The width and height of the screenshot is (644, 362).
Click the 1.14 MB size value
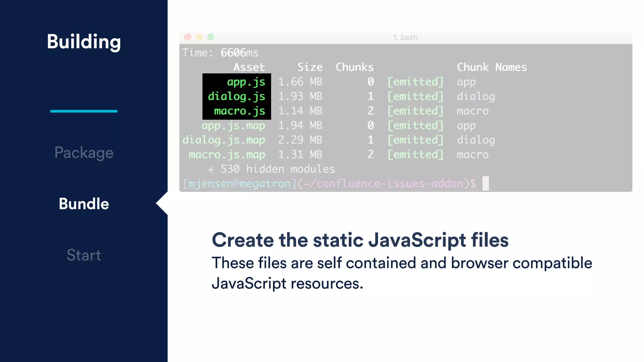coord(300,111)
